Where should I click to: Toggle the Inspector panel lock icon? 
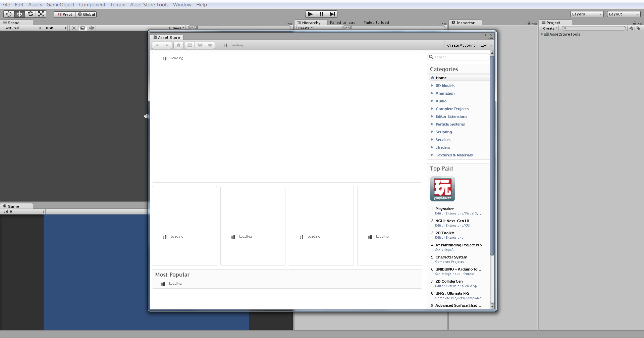point(529,23)
